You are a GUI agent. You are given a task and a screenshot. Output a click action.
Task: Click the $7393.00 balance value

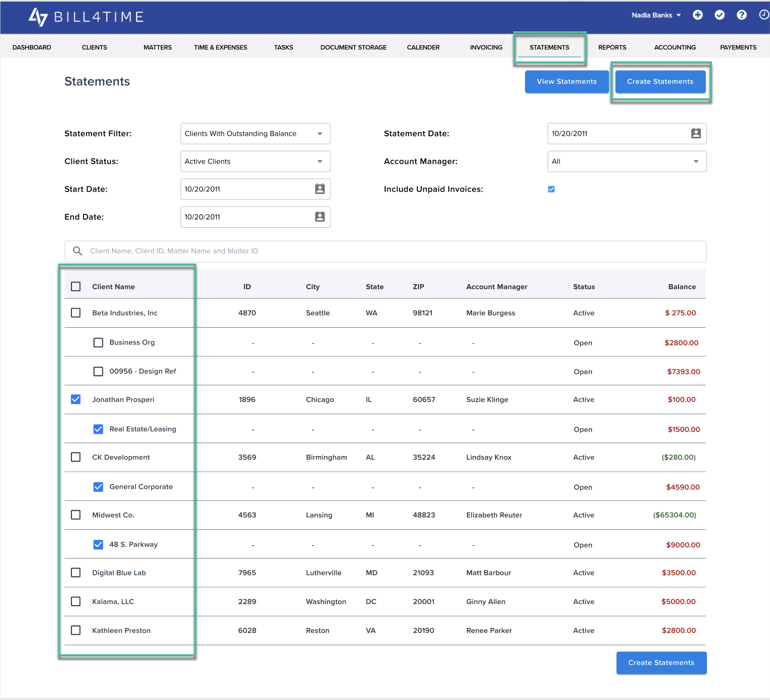point(684,372)
